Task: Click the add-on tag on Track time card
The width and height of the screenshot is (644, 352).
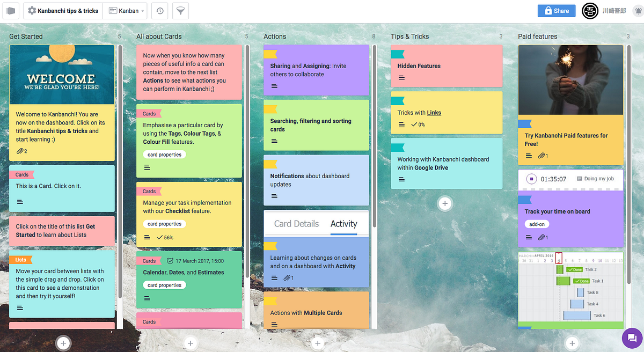Action: click(x=537, y=224)
